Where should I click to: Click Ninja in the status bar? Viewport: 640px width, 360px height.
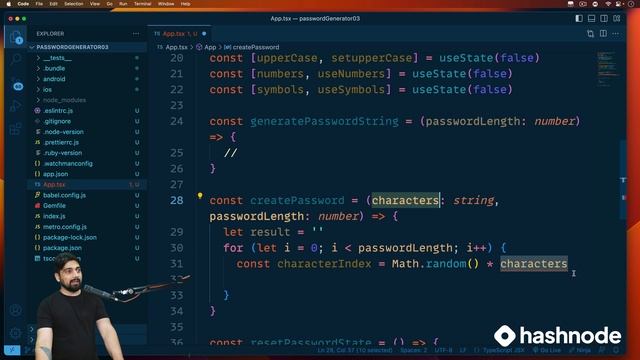tap(580, 350)
